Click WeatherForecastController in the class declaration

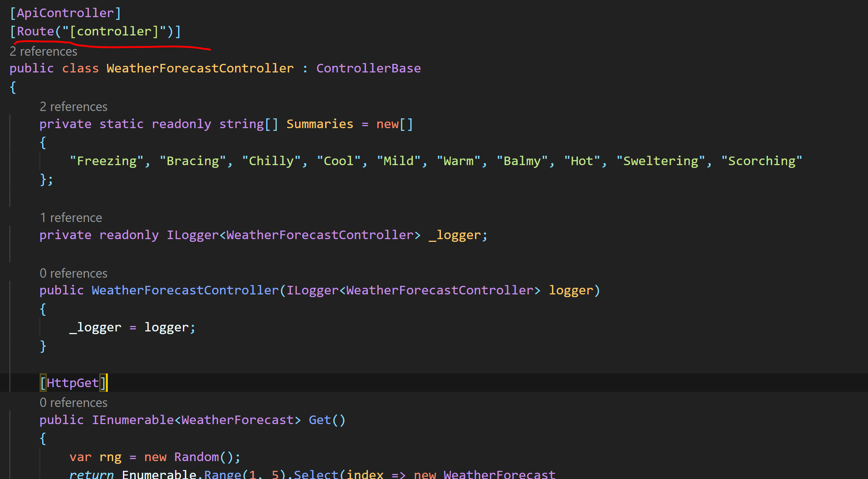[200, 68]
